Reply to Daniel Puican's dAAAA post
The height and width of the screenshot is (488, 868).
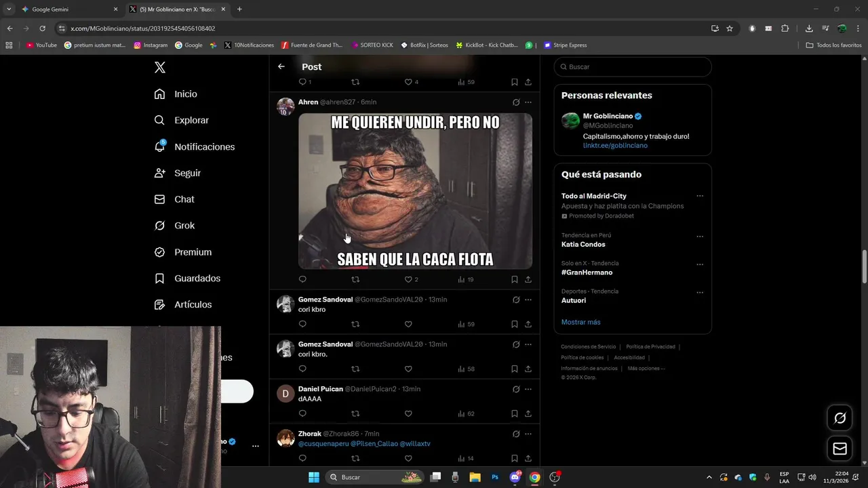tap(302, 413)
